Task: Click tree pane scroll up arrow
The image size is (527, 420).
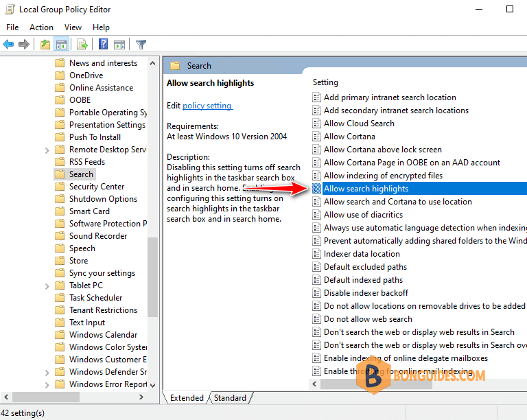Action: point(152,63)
